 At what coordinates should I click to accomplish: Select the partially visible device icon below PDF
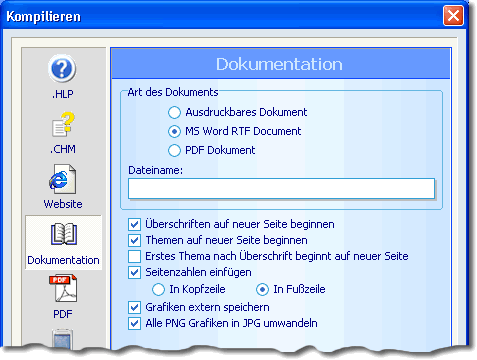click(x=63, y=339)
